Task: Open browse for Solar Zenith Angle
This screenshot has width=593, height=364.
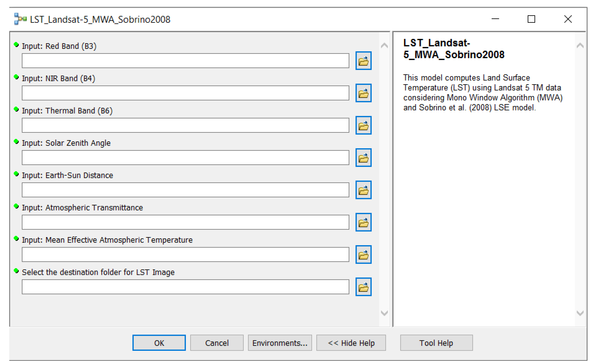Action: click(364, 157)
